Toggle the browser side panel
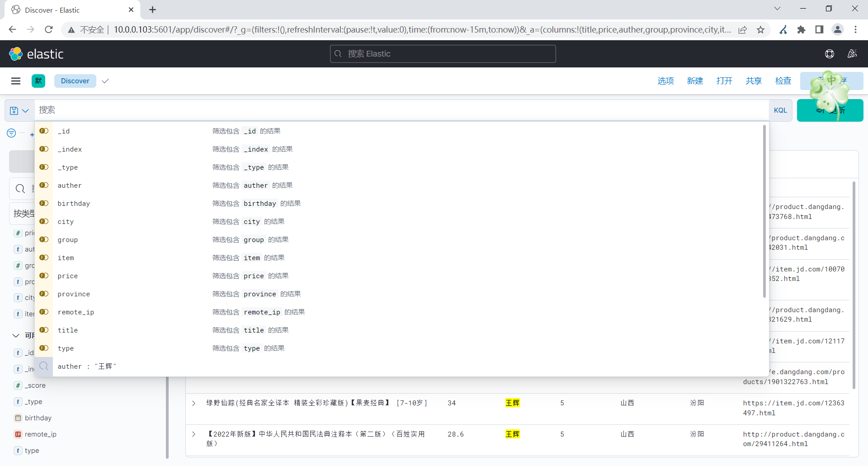 (x=819, y=29)
